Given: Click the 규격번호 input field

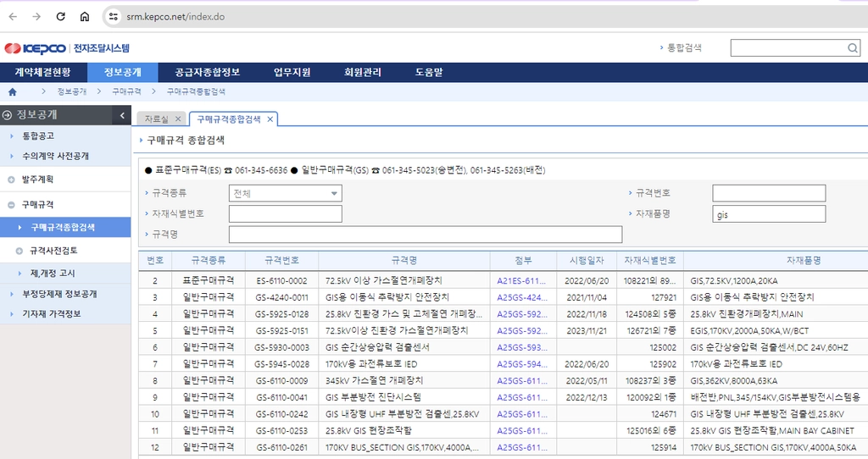Looking at the screenshot, I should pos(769,193).
